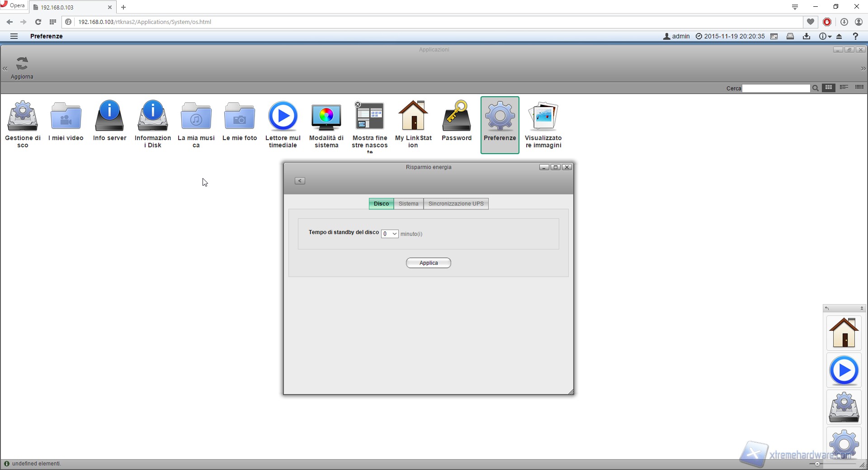Open the Info server icon
The width and height of the screenshot is (868, 470).
pos(109,117)
